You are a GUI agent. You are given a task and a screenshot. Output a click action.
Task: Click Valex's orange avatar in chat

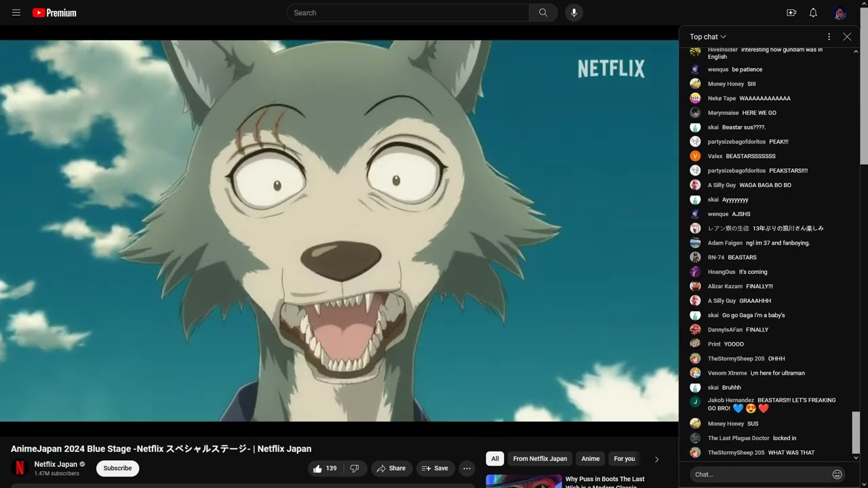(x=695, y=156)
